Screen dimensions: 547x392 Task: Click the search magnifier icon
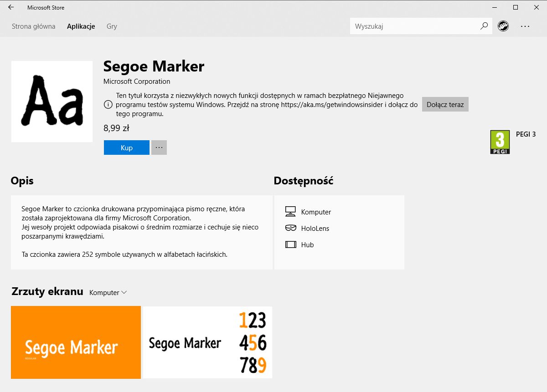click(484, 26)
